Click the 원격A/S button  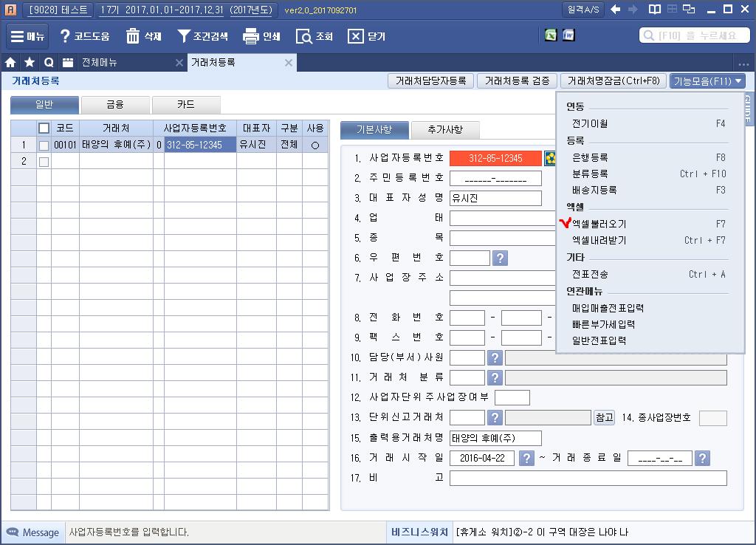click(583, 9)
